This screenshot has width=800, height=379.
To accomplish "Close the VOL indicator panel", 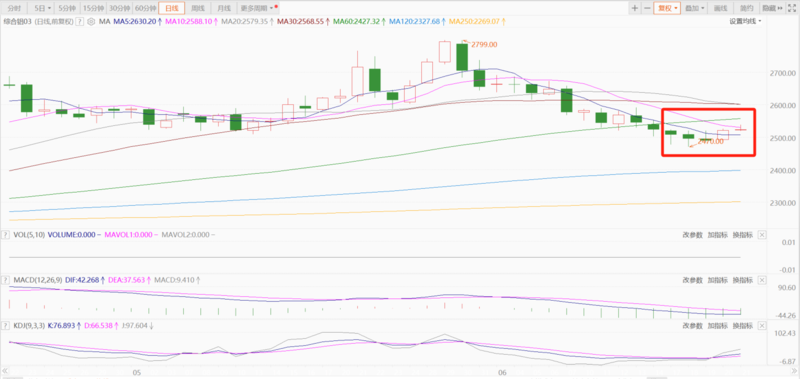I will pyautogui.click(x=762, y=235).
